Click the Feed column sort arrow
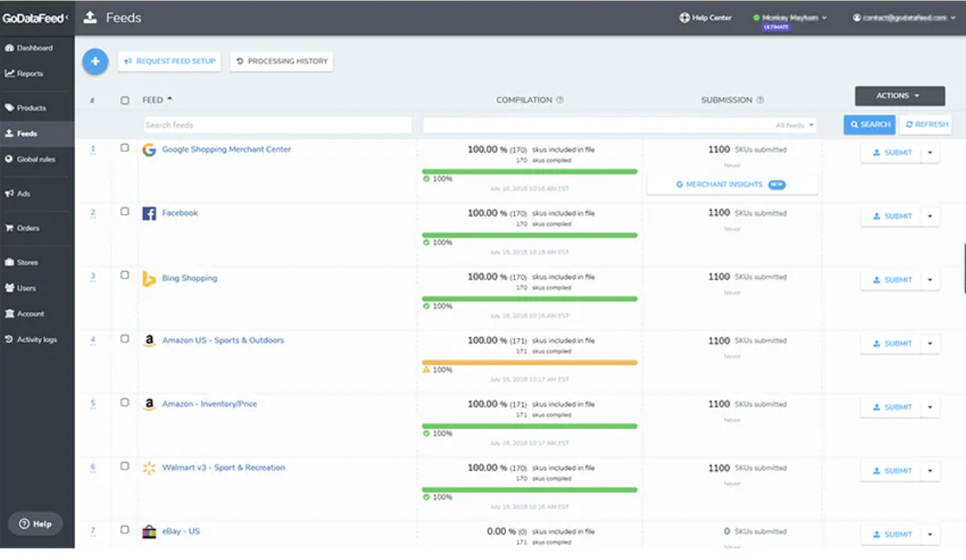The image size is (966, 560). [x=169, y=99]
